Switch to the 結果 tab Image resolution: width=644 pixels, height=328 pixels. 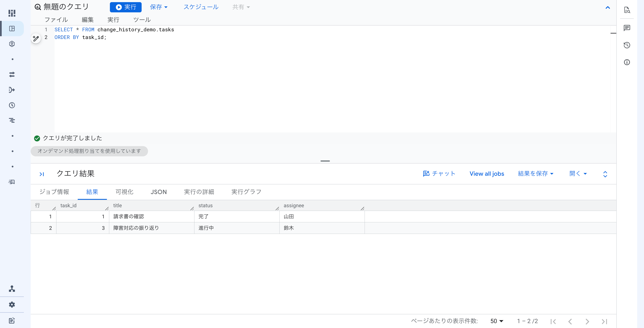point(92,192)
